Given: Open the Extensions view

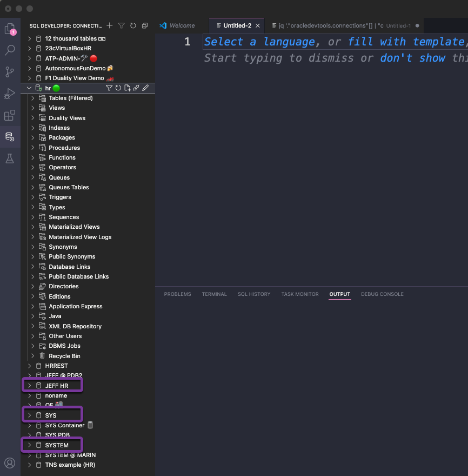Looking at the screenshot, I should click(x=10, y=115).
